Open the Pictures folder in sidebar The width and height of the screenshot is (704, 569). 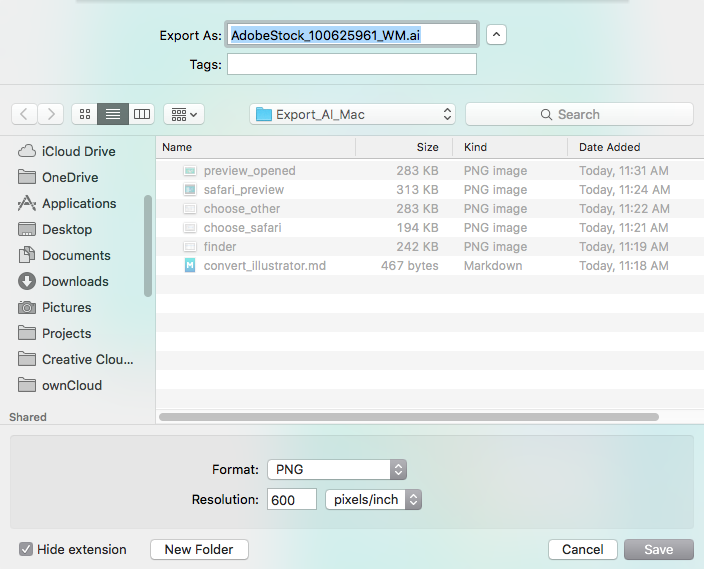coord(66,308)
